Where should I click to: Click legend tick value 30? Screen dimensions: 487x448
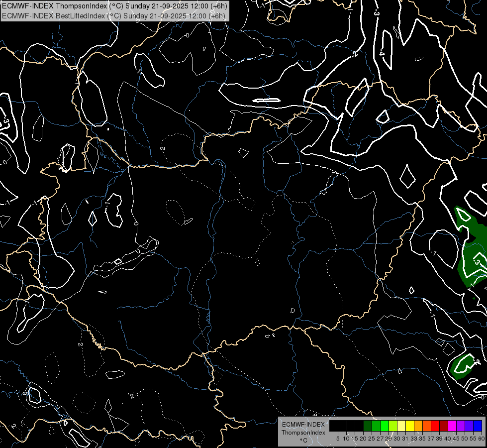coord(397,439)
